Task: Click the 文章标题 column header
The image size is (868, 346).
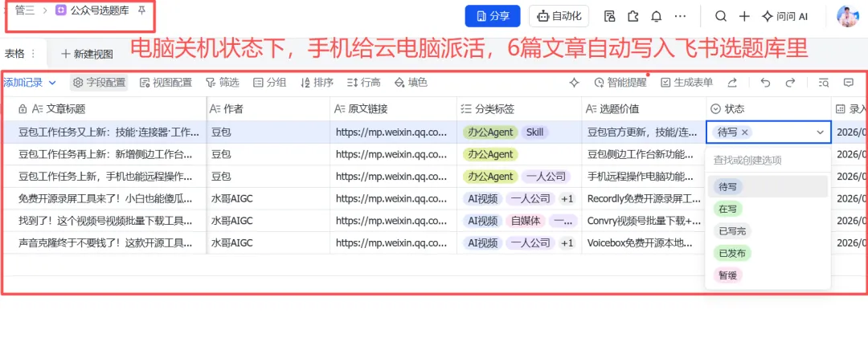Action: point(105,109)
